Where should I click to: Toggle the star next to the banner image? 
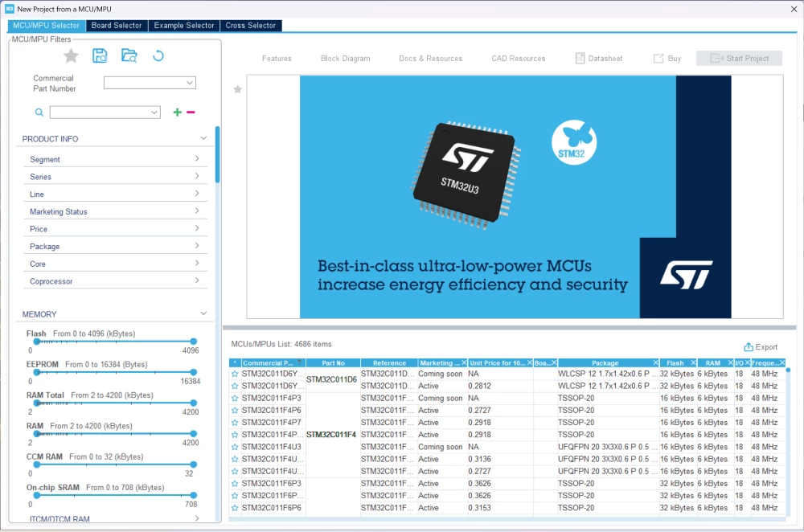(x=237, y=90)
